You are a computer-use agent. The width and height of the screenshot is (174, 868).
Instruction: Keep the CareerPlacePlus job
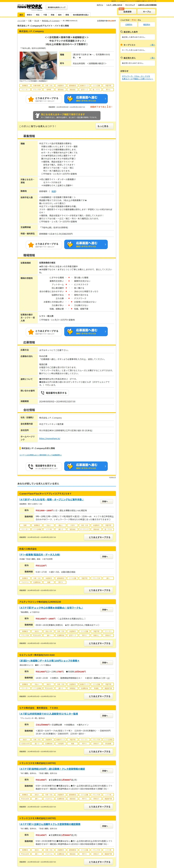99,537
